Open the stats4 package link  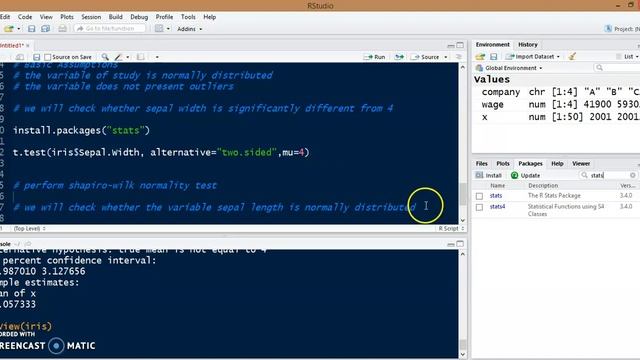pos(497,207)
